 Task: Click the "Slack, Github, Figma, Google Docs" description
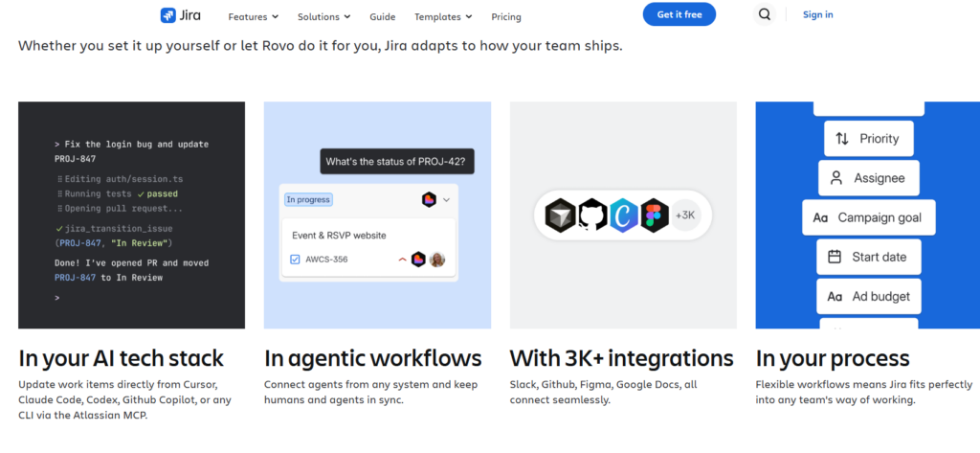tap(603, 392)
